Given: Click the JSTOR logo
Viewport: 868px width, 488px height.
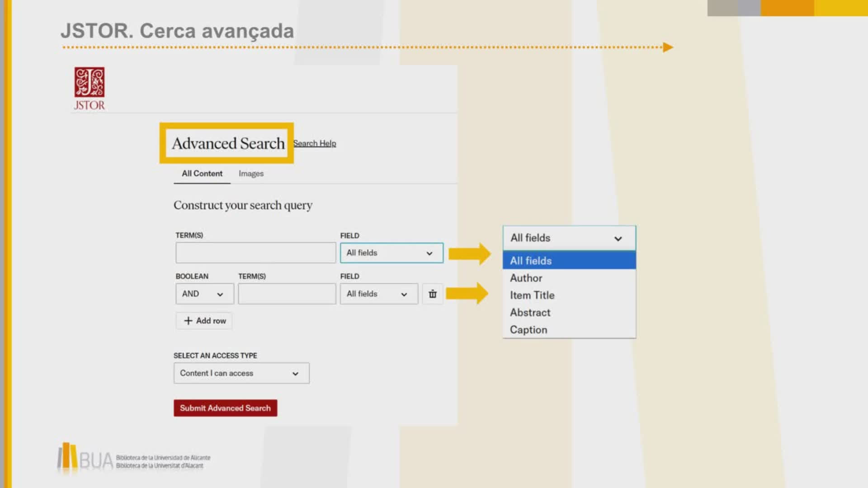Looking at the screenshot, I should point(90,89).
